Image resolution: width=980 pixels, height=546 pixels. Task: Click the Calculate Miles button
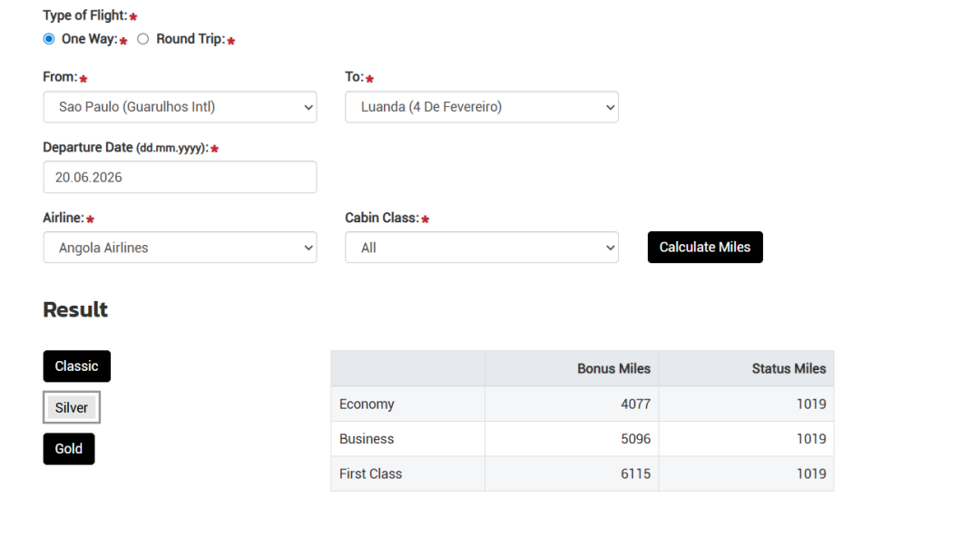pos(705,248)
